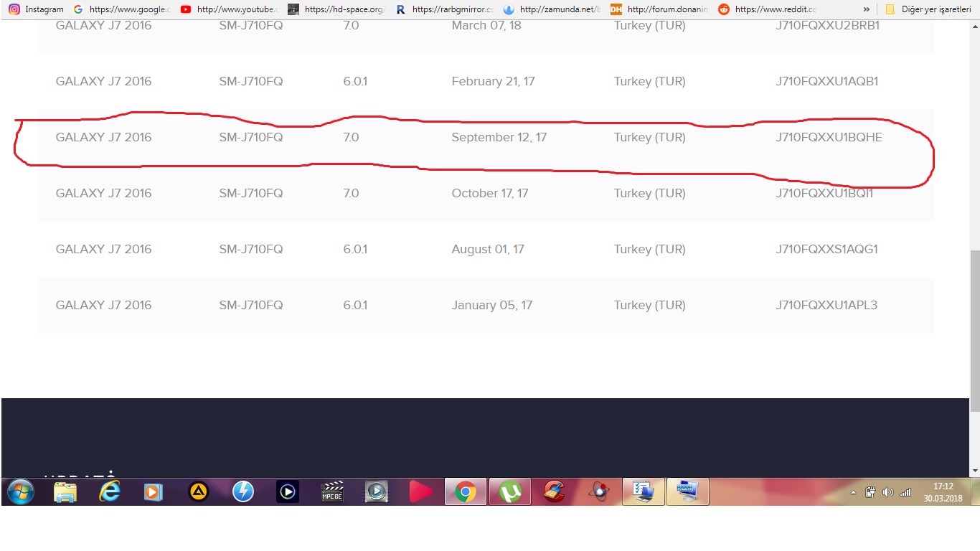Open the atom-shaped taskbar icon
Image resolution: width=980 pixels, height=551 pixels.
click(599, 492)
